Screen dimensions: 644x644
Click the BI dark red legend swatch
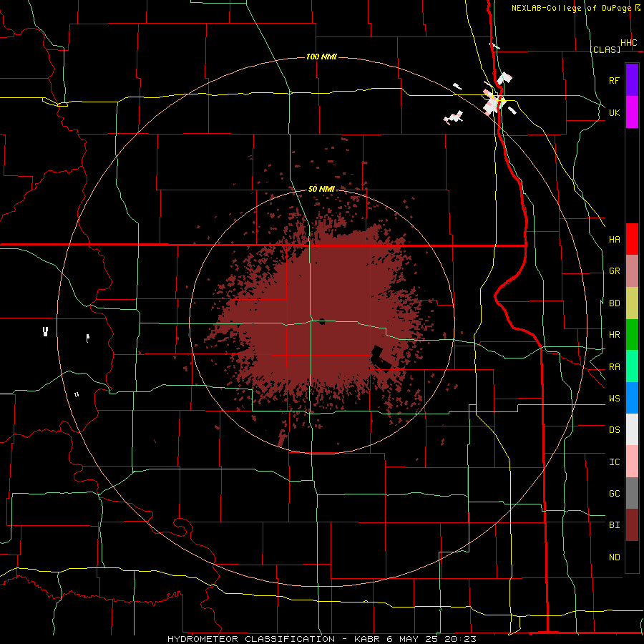632,525
